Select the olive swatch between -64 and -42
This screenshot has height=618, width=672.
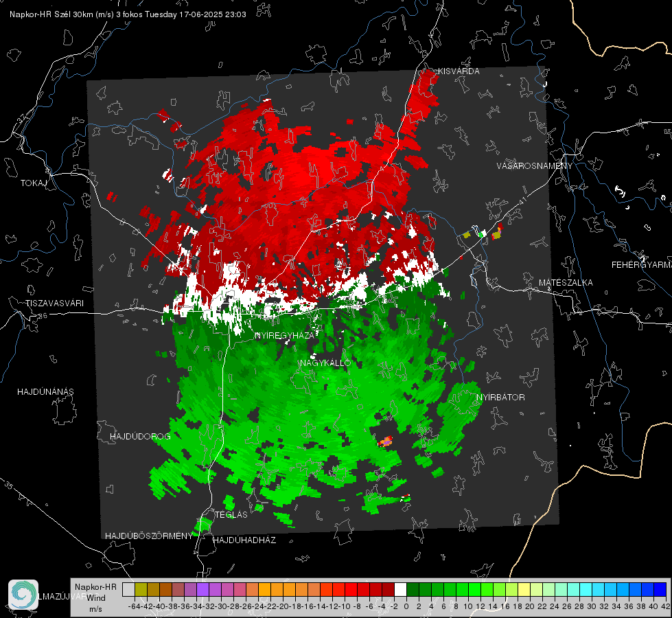point(141,589)
